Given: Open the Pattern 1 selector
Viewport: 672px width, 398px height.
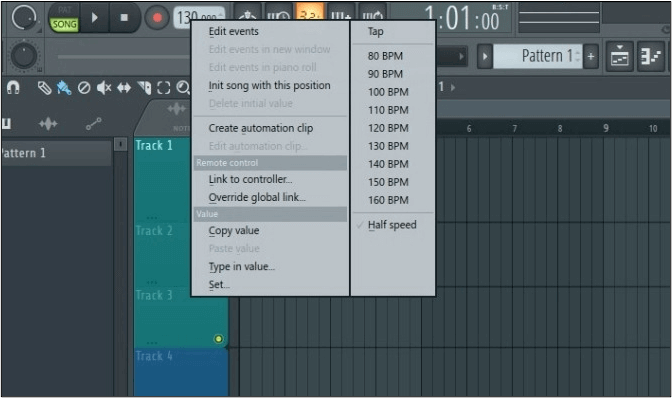Looking at the screenshot, I should [x=537, y=56].
